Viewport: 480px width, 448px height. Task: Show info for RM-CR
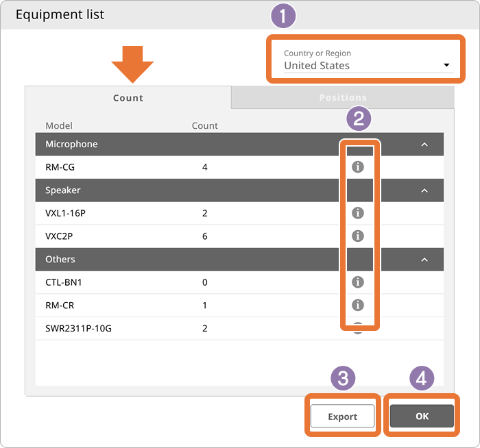pyautogui.click(x=357, y=305)
